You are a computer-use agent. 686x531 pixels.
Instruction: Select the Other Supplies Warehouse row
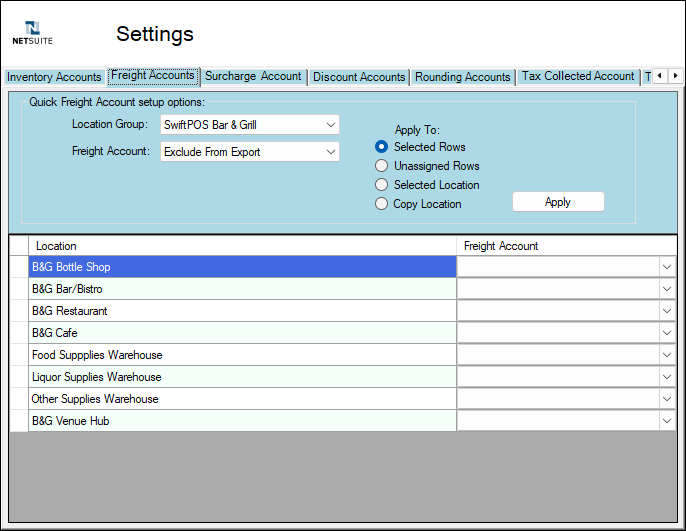click(x=242, y=399)
